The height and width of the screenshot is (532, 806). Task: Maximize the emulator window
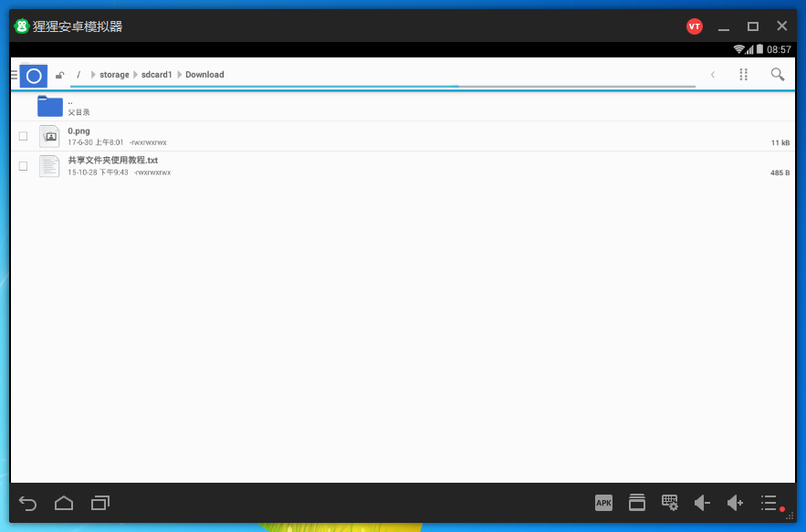753,26
